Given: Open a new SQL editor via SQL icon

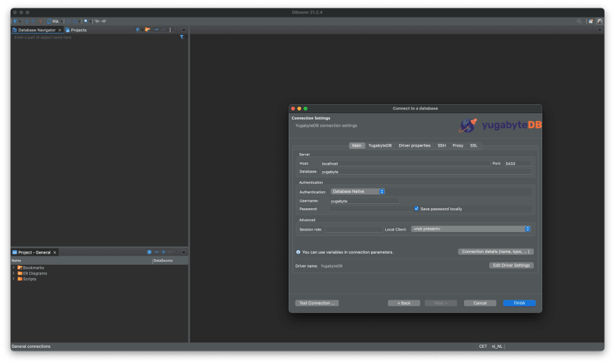Looking at the screenshot, I should tap(54, 21).
